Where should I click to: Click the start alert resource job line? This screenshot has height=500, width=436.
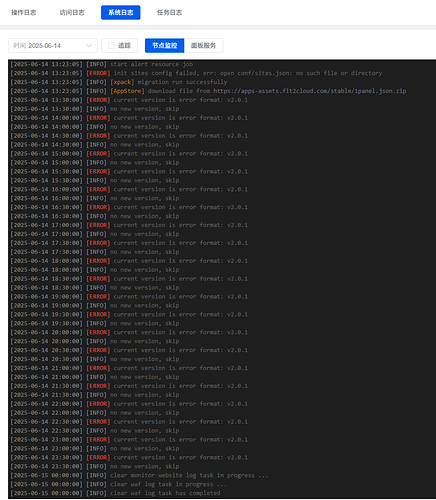pos(102,64)
